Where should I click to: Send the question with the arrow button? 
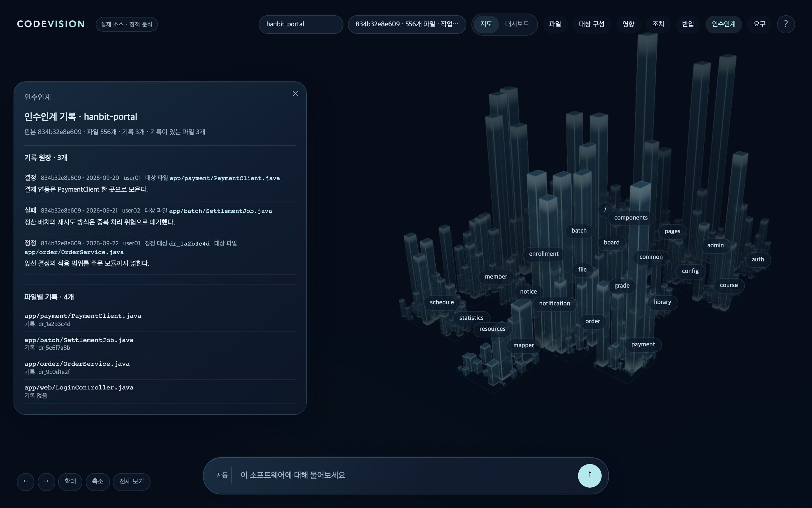click(x=590, y=476)
